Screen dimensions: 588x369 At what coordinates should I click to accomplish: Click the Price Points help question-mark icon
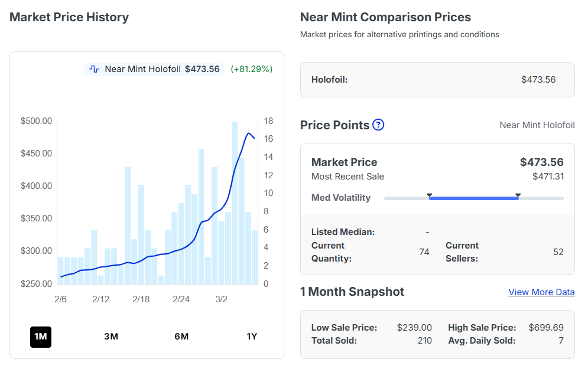(x=378, y=125)
